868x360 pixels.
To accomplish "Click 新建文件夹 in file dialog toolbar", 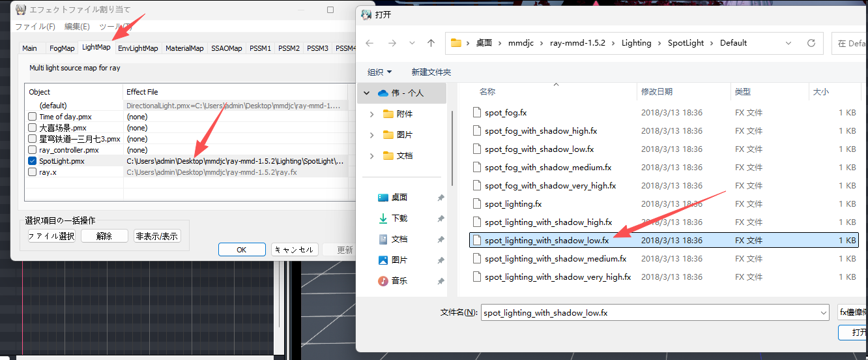I will pyautogui.click(x=431, y=72).
